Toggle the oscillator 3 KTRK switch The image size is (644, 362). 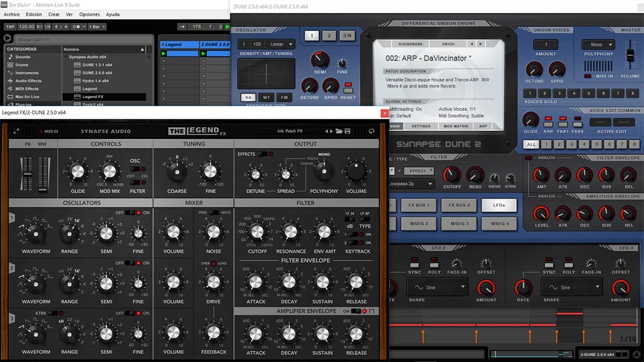[53, 313]
